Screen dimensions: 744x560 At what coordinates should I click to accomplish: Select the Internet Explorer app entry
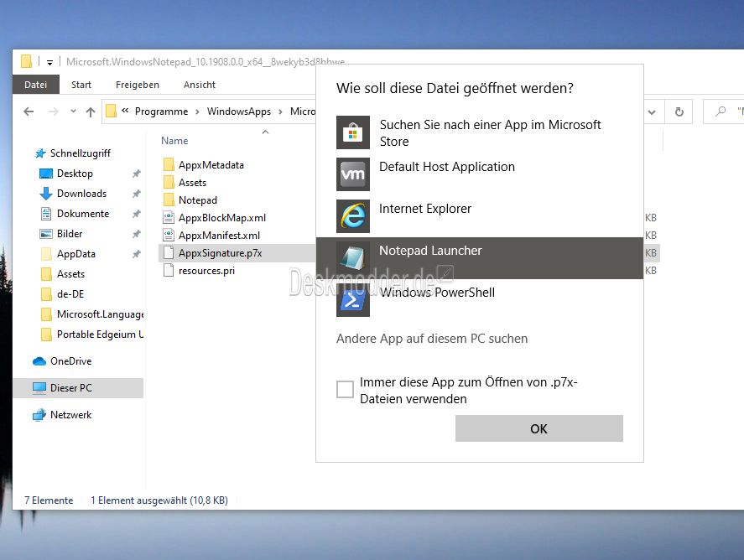click(480, 216)
